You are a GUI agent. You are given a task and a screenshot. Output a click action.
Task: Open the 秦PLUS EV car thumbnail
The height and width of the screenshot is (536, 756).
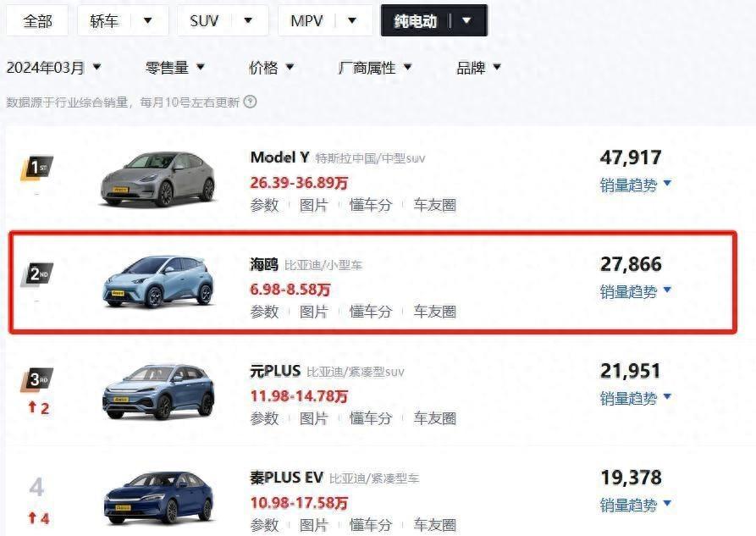click(x=158, y=497)
